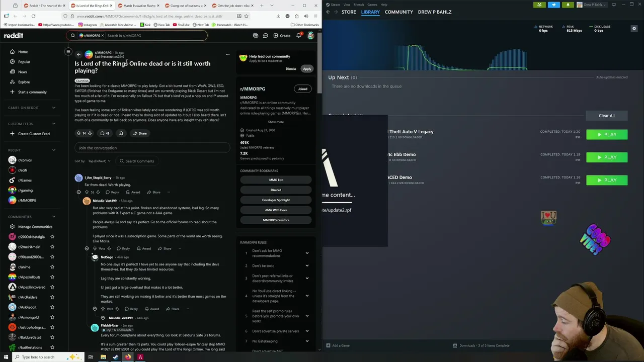Collapse I_Am_Stupid_Sorry's comment thread
644x362 pixels.
[78, 192]
